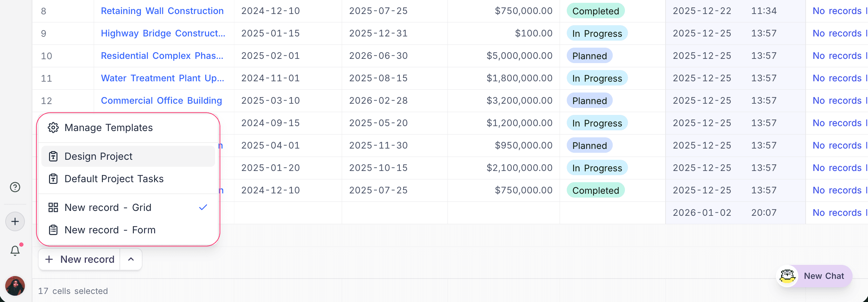Click the checkmark on New record - Grid
The width and height of the screenshot is (868, 302).
[x=203, y=207]
